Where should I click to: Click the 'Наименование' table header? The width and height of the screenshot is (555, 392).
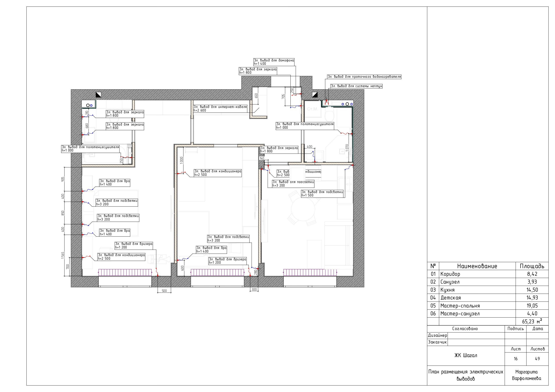tap(477, 266)
